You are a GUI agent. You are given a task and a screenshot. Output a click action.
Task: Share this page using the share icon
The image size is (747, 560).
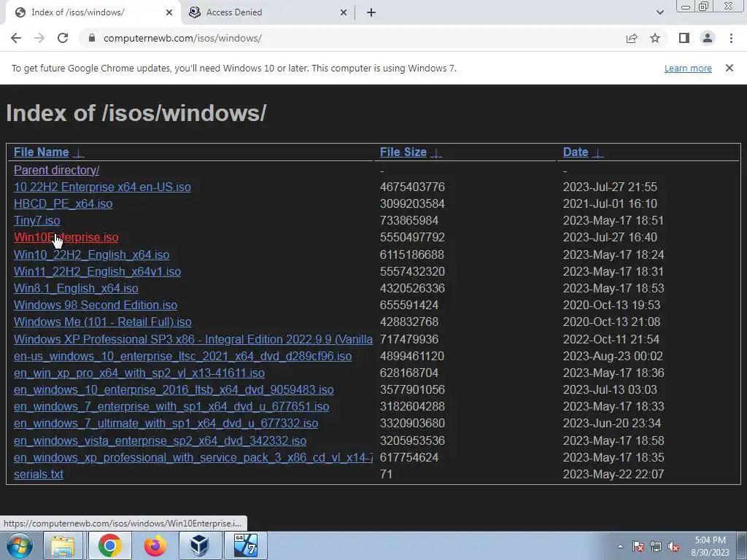click(x=632, y=38)
